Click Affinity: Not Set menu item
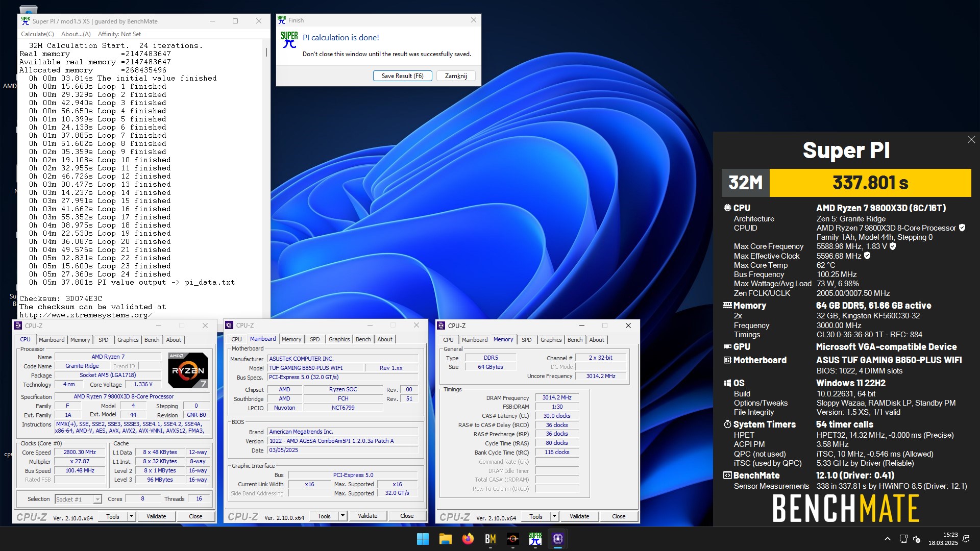Image resolution: width=980 pixels, height=551 pixels. tap(119, 34)
